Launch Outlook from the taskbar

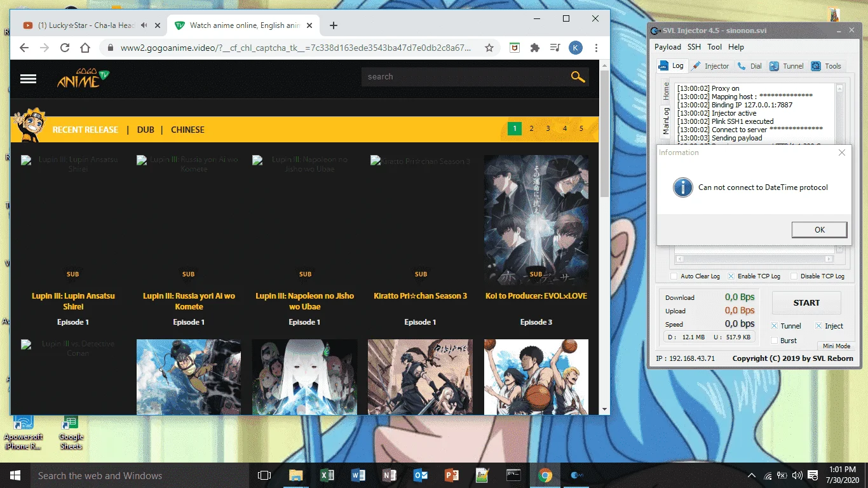coord(421,475)
